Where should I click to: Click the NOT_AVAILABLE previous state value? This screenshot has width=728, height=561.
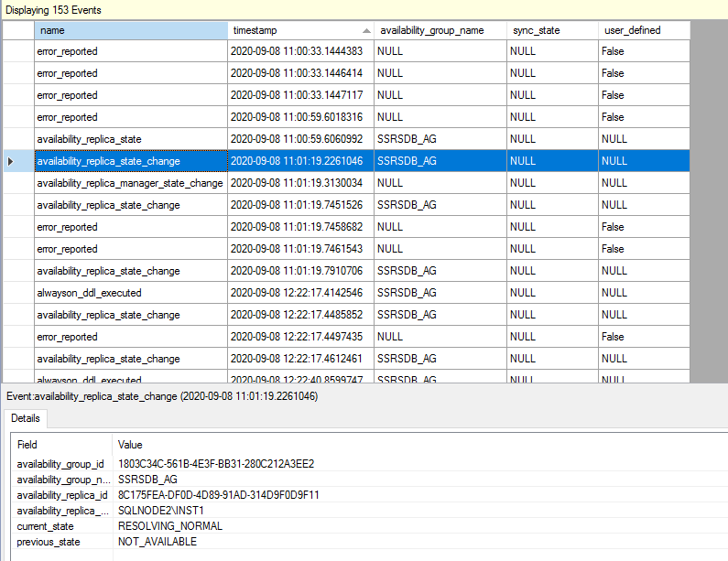tap(158, 542)
